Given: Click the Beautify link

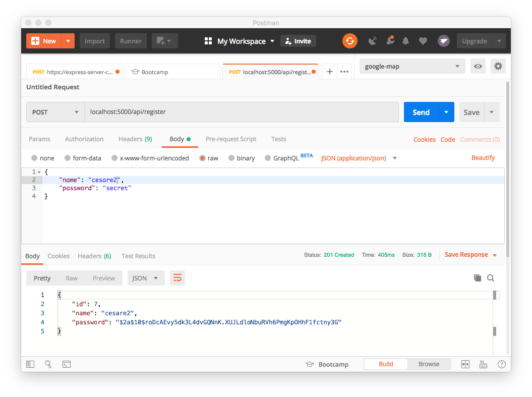Looking at the screenshot, I should (483, 158).
